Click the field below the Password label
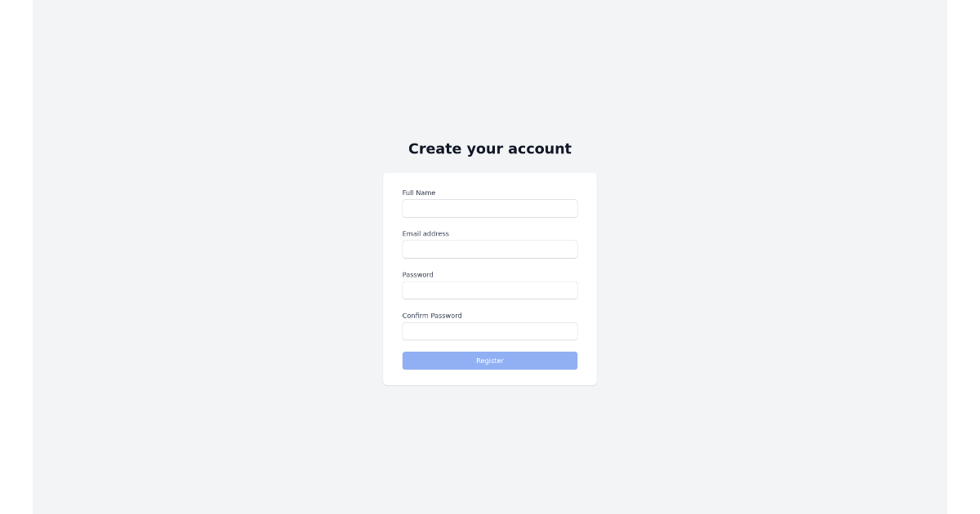 489,290
